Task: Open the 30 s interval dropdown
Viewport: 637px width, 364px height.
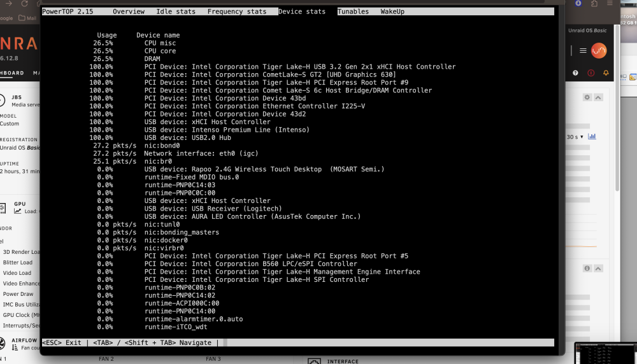Action: 575,137
